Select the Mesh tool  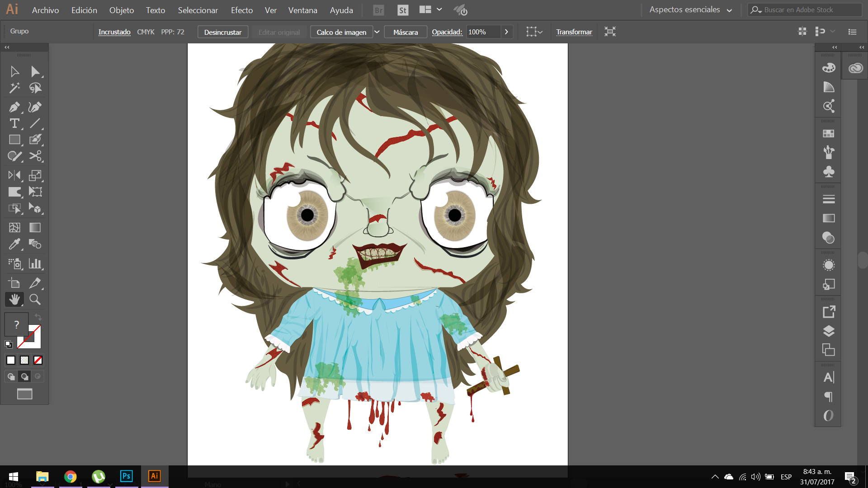tap(14, 227)
